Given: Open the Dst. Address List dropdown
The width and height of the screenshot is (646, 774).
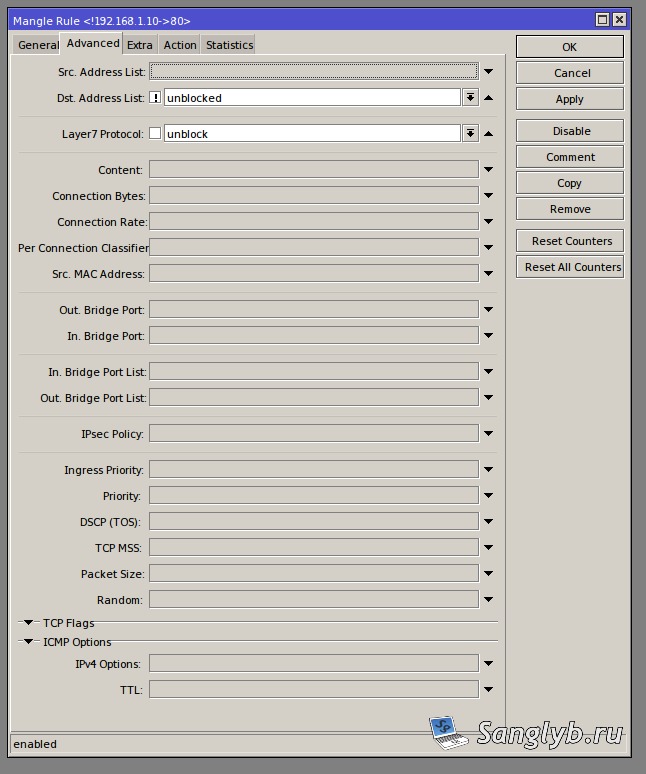Looking at the screenshot, I should (x=470, y=97).
